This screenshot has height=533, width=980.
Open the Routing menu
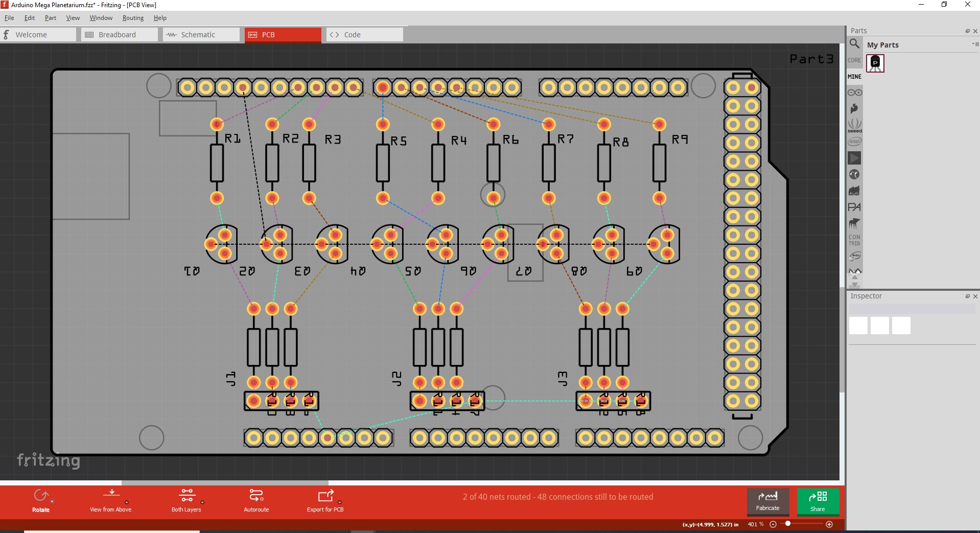[132, 17]
